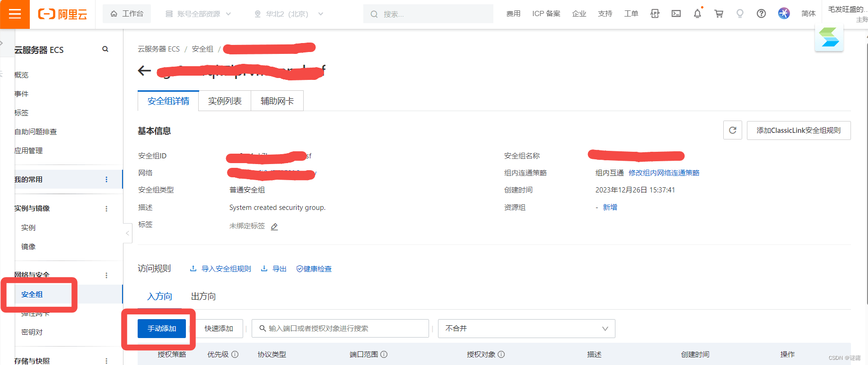868x365 pixels.
Task: Open 标签 in the sidebar
Action: [21, 113]
